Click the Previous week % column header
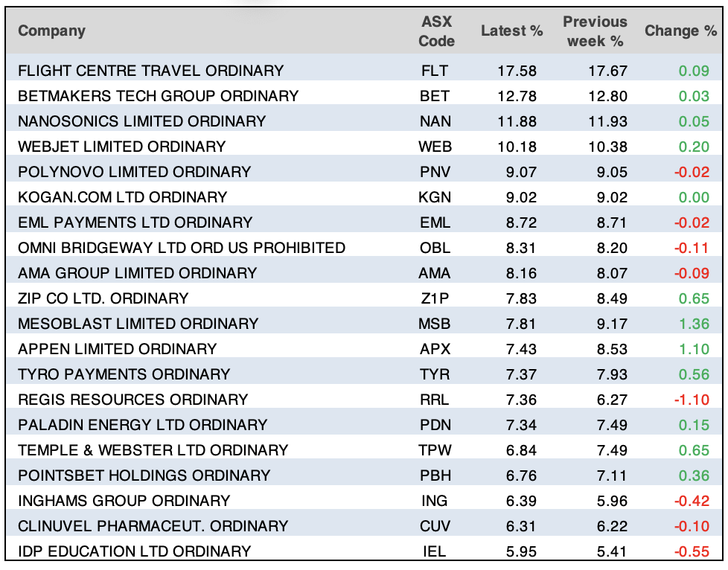This screenshot has width=728, height=570. pos(595,31)
